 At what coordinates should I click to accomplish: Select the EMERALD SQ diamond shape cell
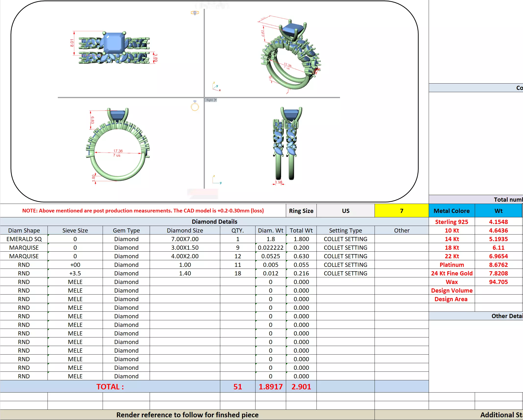(24, 239)
